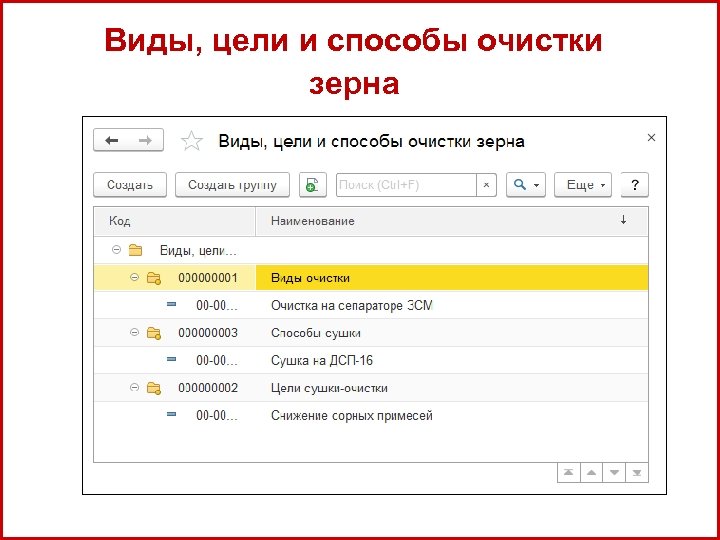Select Очистка на сепараторе ЗСМ
The width and height of the screenshot is (720, 540).
[371, 305]
